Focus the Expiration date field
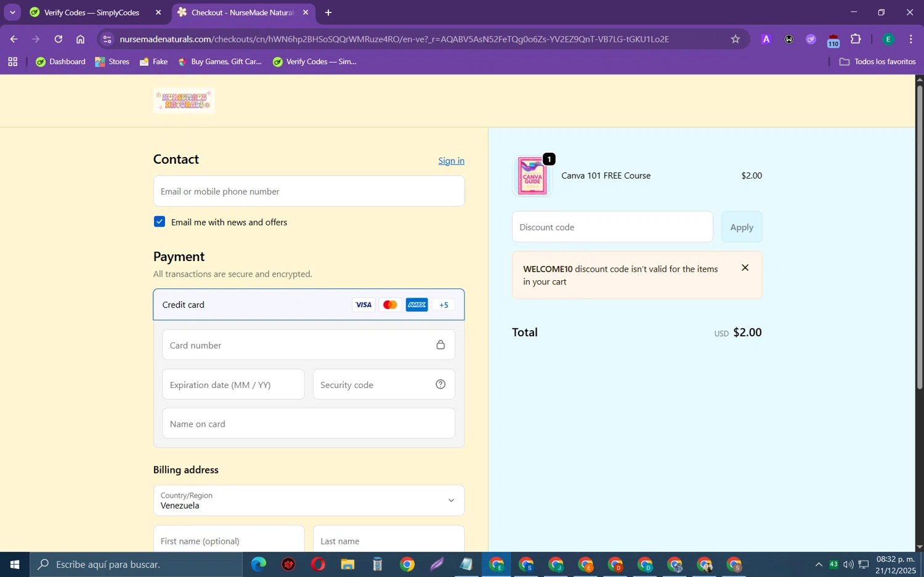Image resolution: width=924 pixels, height=577 pixels. 233,384
